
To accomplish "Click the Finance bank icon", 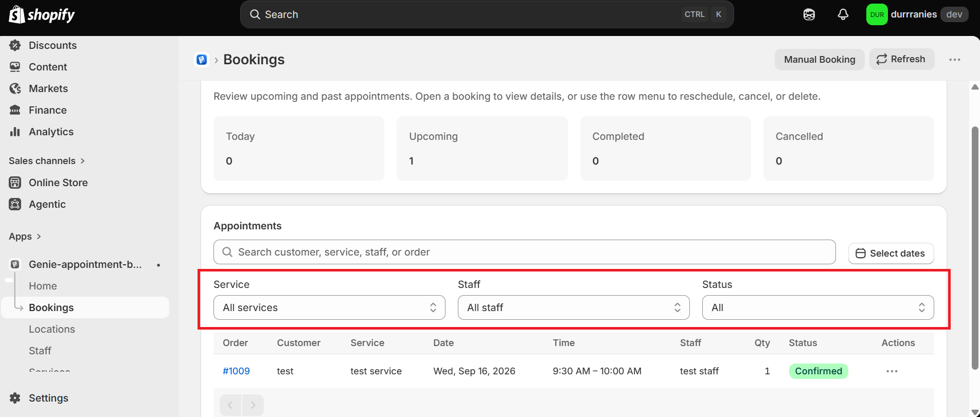I will click(15, 110).
